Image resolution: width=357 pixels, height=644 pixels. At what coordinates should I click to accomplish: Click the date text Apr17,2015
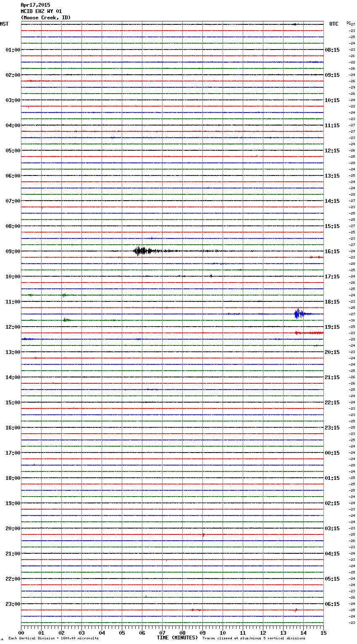(x=35, y=5)
